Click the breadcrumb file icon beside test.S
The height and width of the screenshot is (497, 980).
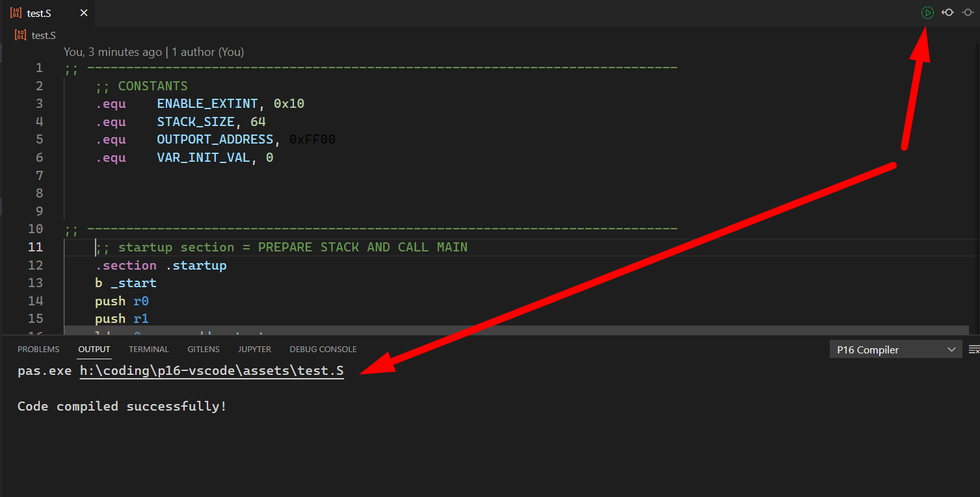tap(20, 35)
